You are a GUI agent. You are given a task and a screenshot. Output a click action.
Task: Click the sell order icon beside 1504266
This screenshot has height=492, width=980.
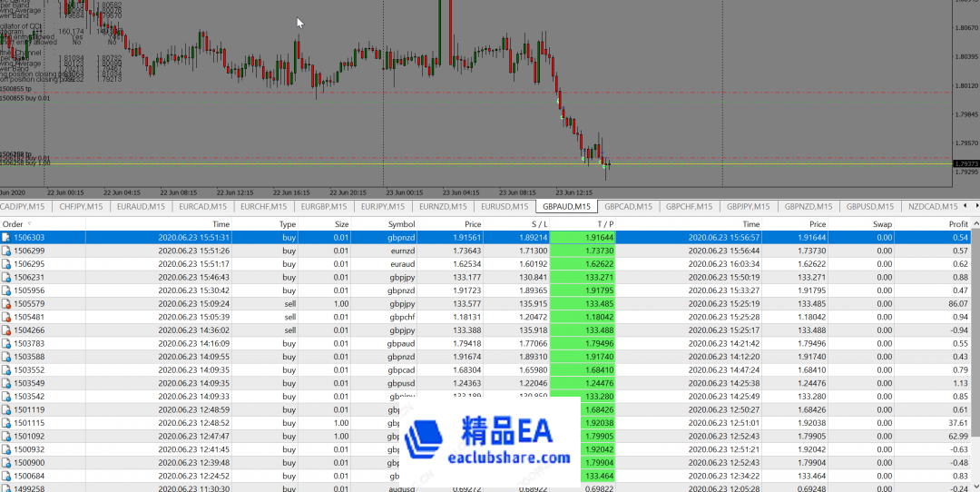[6, 330]
